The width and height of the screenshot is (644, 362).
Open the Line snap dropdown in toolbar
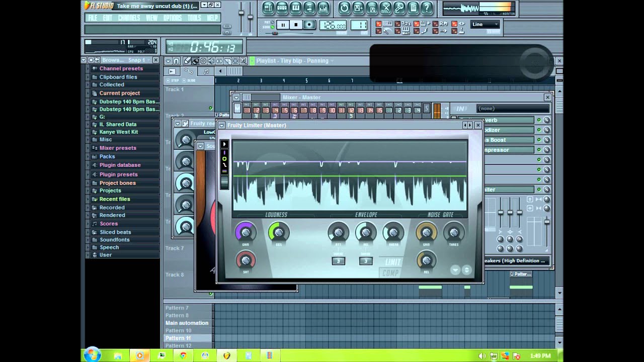click(x=485, y=24)
